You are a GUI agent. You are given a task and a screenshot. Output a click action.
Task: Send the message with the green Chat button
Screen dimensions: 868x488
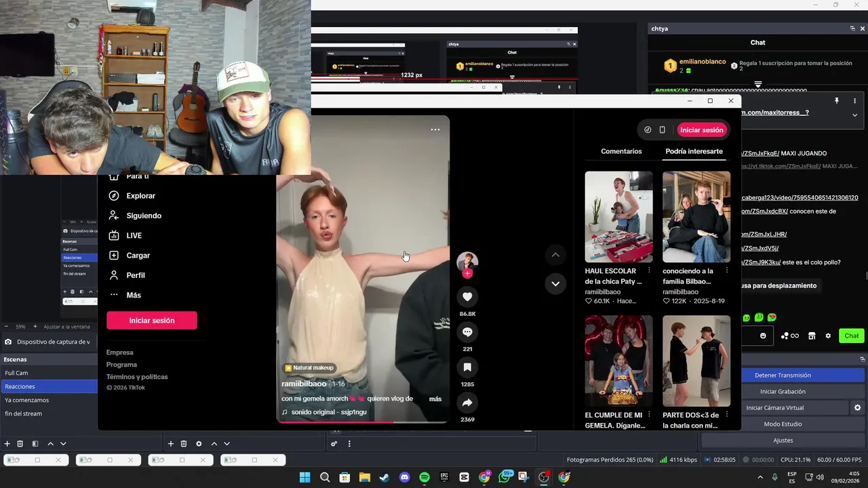point(852,335)
